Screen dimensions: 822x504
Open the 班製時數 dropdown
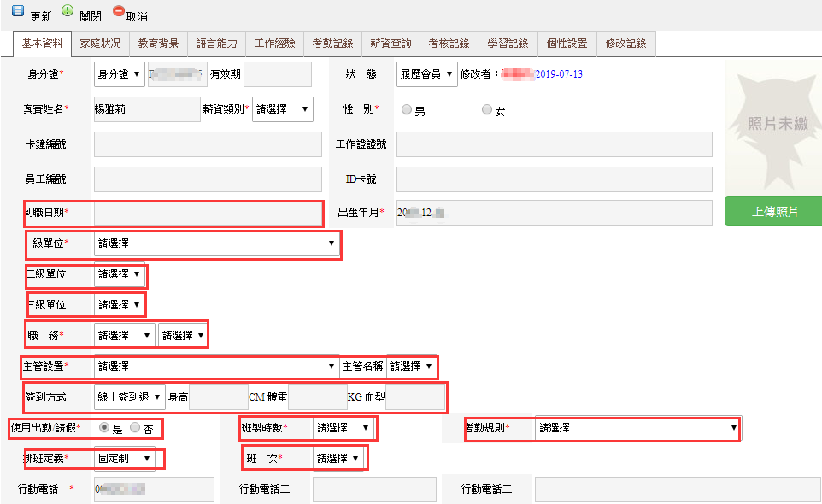[343, 427]
